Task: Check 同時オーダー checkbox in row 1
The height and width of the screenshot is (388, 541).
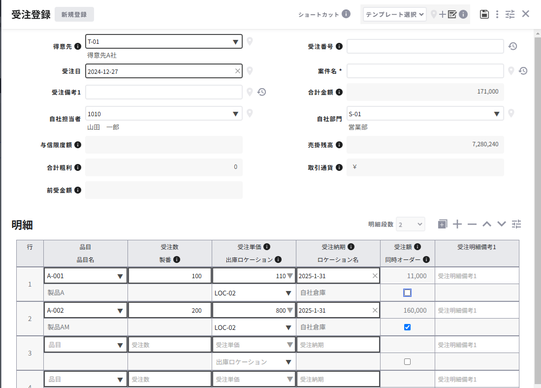Action: [x=407, y=293]
